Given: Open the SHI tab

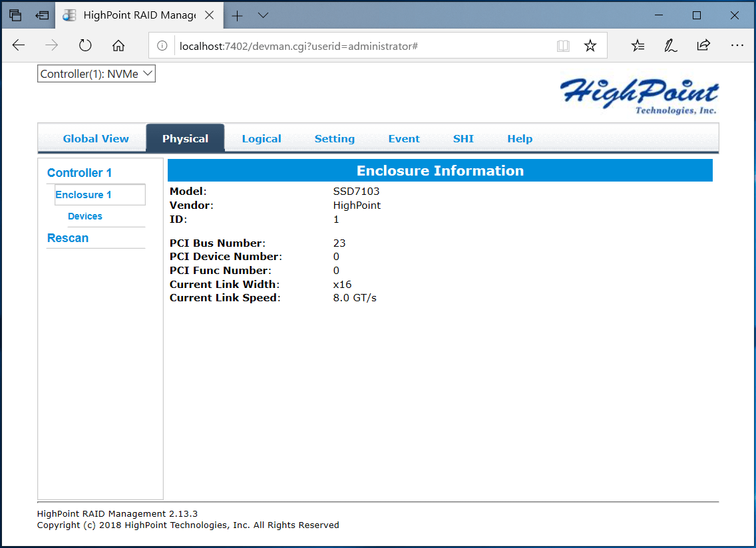Looking at the screenshot, I should pos(463,139).
